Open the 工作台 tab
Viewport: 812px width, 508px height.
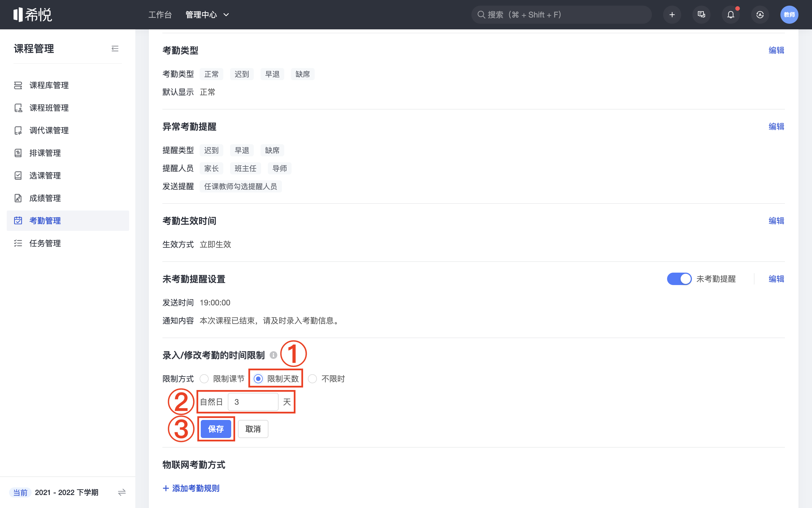160,15
